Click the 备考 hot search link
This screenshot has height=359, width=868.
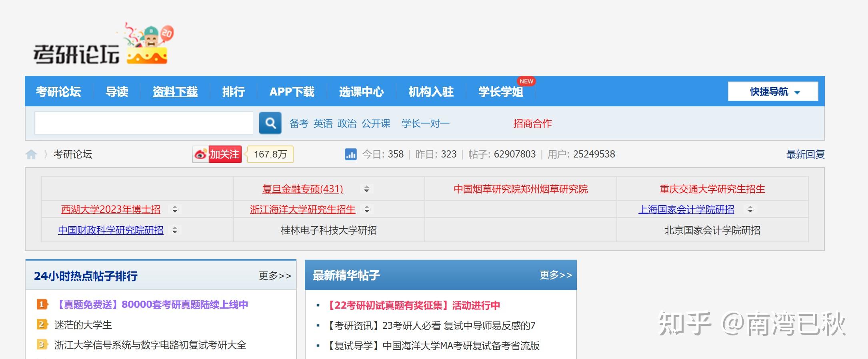pos(299,124)
